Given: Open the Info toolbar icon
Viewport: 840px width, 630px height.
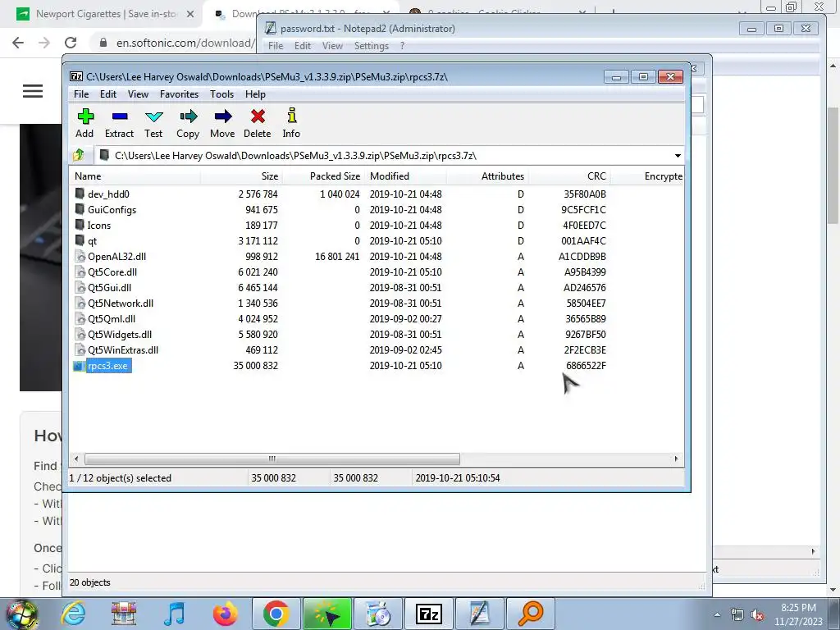Looking at the screenshot, I should [x=291, y=124].
